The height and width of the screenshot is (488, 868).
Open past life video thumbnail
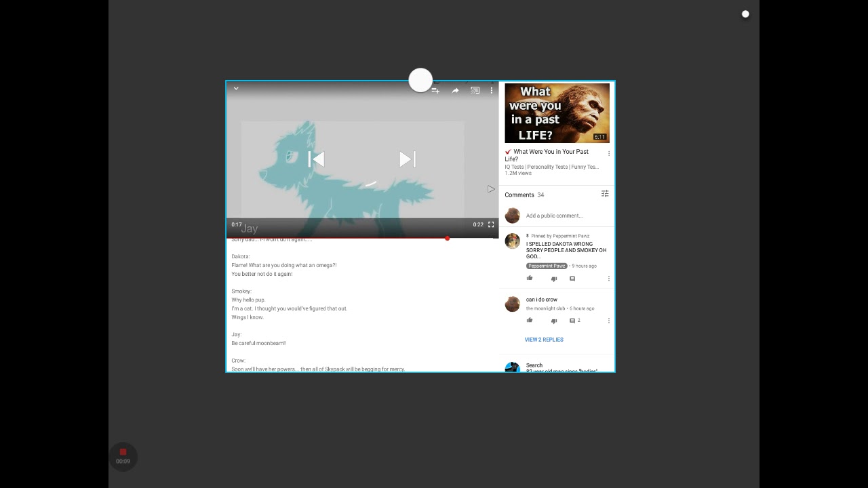pyautogui.click(x=557, y=113)
